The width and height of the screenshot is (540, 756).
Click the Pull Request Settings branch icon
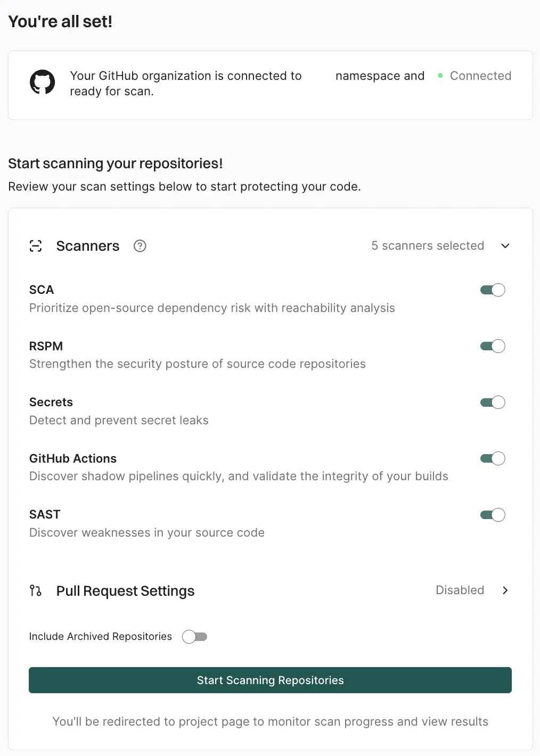[36, 591]
